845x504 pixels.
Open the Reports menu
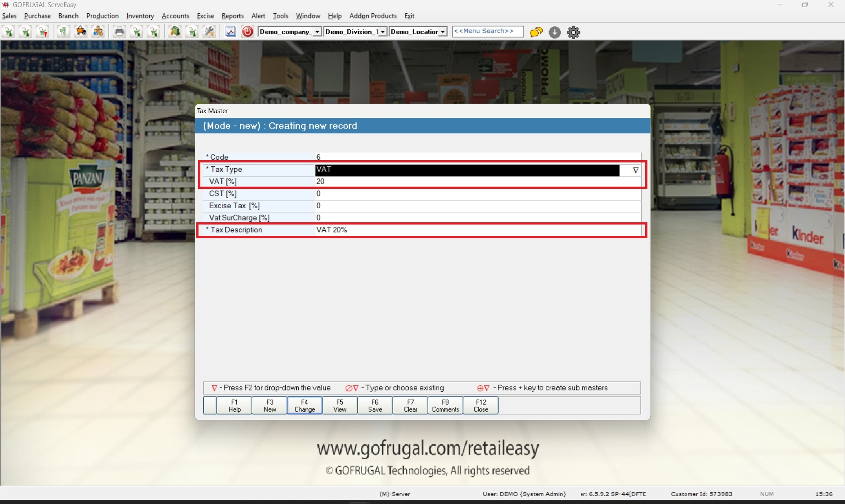(x=232, y=16)
